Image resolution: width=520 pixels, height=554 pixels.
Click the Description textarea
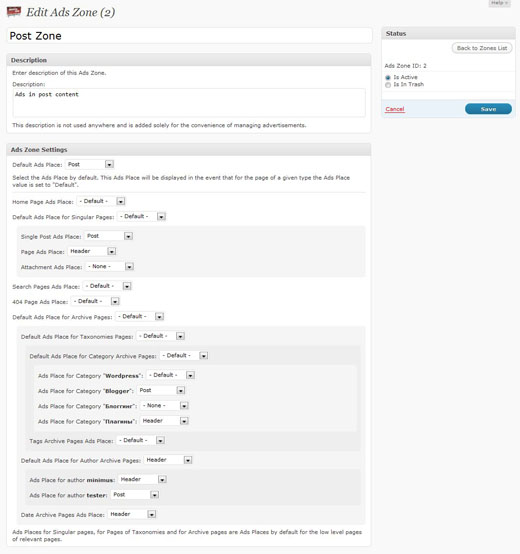[x=189, y=102]
